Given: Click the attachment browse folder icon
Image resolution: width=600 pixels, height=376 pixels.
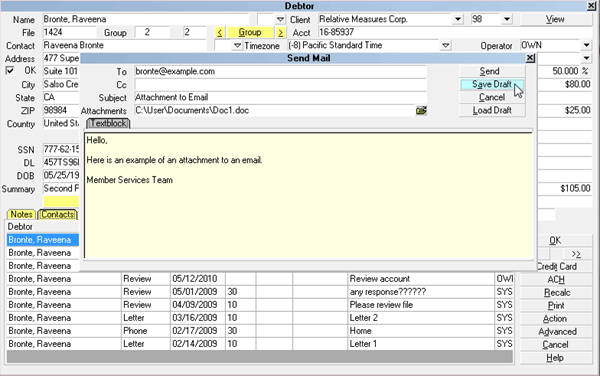Looking at the screenshot, I should pos(421,111).
